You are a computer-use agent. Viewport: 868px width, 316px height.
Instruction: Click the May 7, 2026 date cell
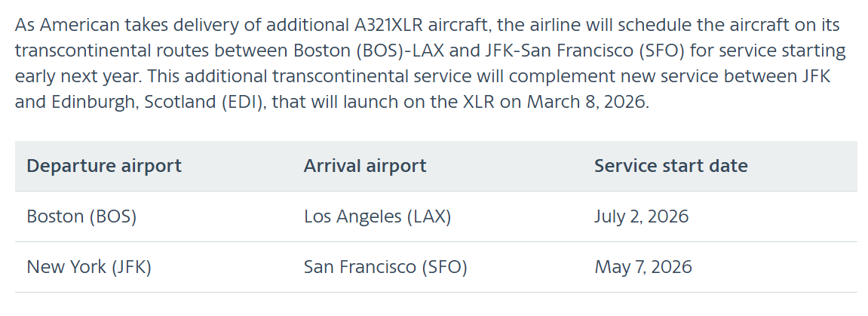click(x=643, y=267)
